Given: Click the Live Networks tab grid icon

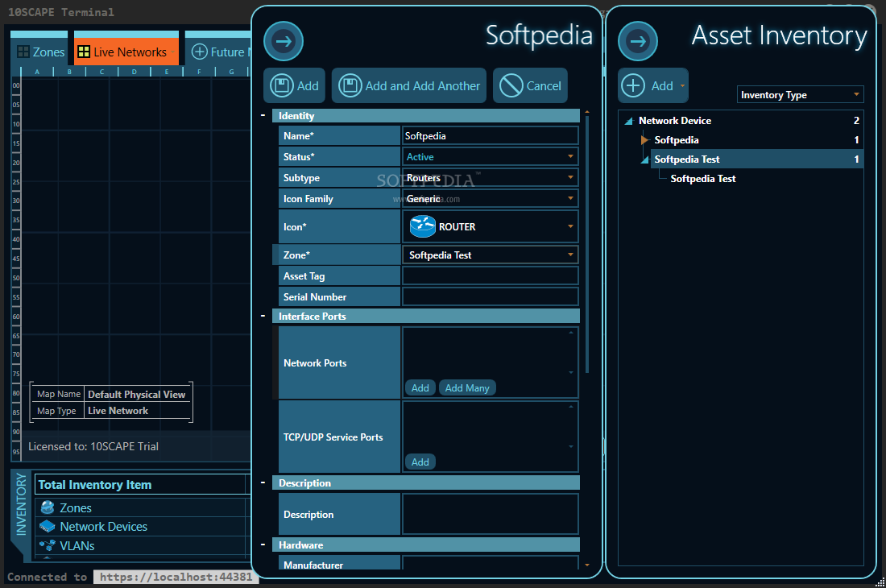Looking at the screenshot, I should pyautogui.click(x=84, y=52).
